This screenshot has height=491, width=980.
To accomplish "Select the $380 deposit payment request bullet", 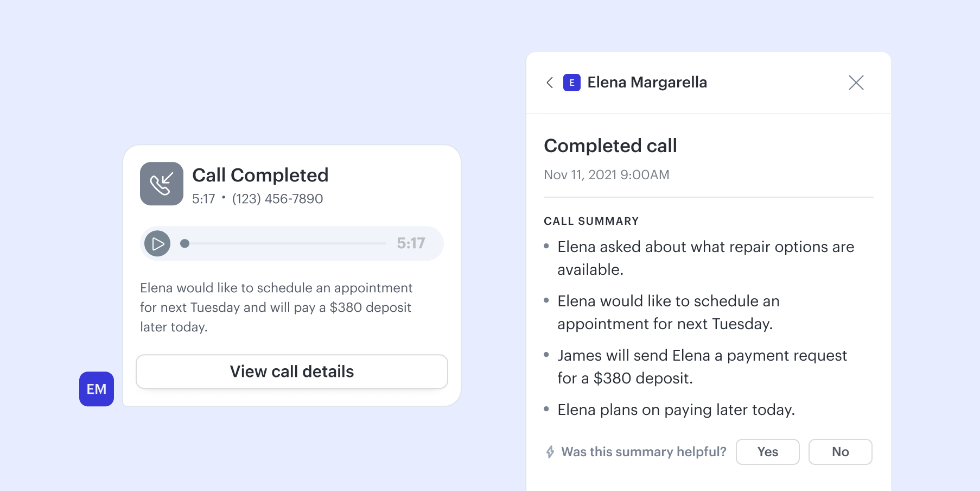I will point(702,367).
